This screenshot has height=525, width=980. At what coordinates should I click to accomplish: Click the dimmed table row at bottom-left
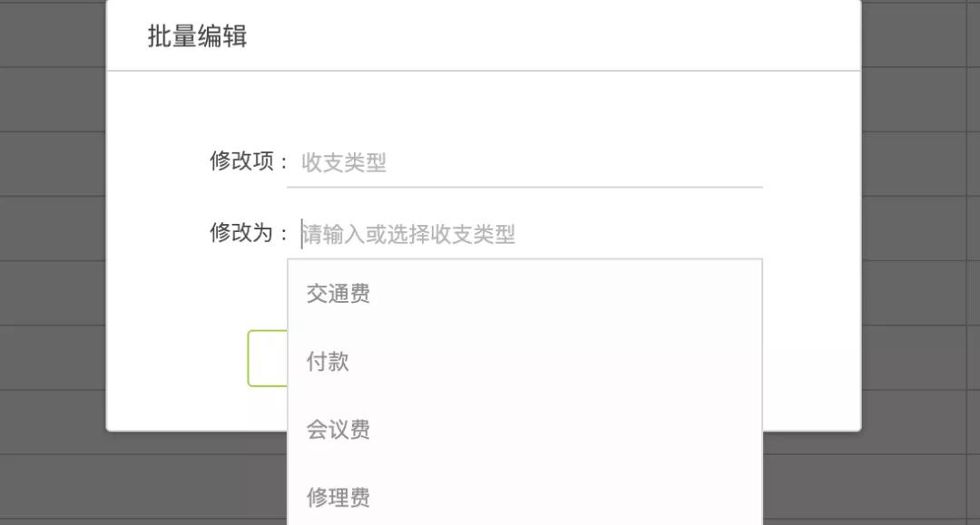tap(54, 490)
